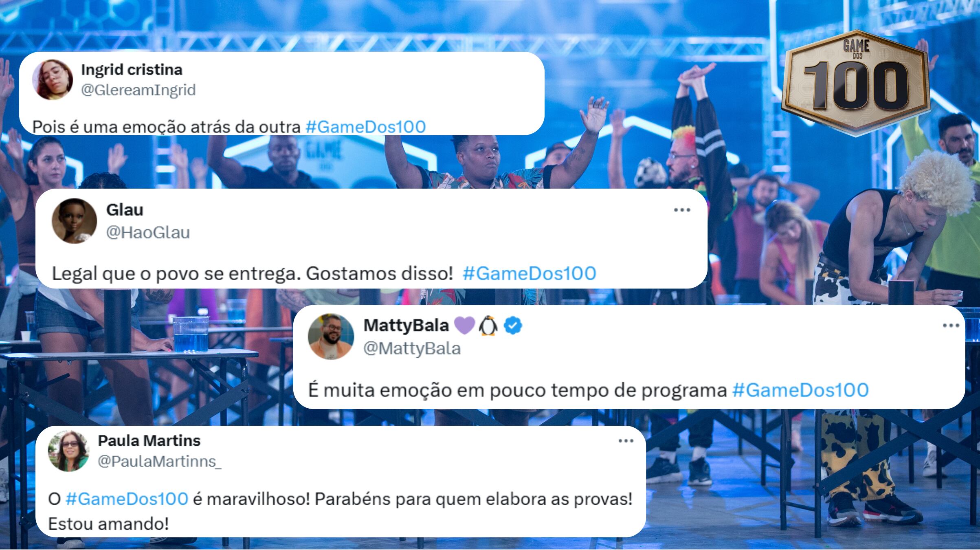Click the Glau display name
The width and height of the screenshot is (980, 550).
[125, 210]
